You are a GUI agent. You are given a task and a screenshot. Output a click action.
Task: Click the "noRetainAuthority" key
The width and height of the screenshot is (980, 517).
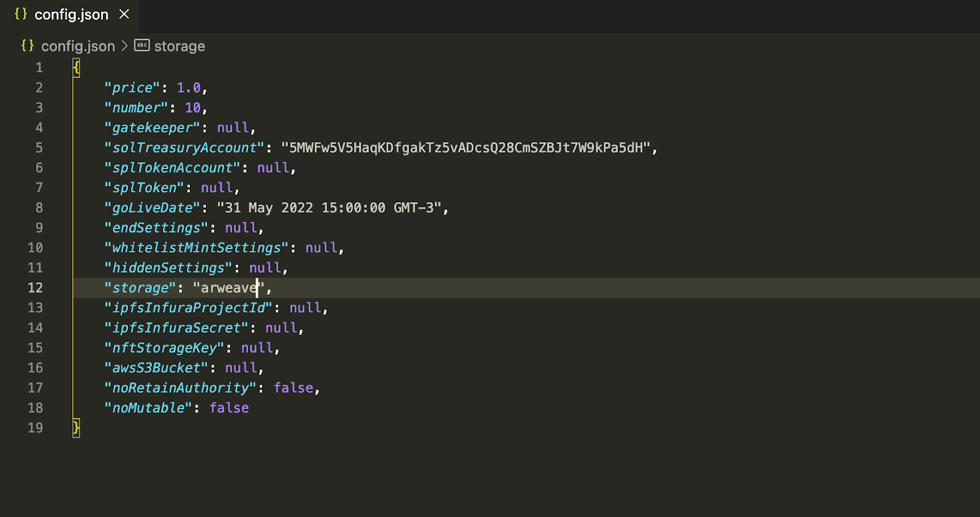coord(180,388)
